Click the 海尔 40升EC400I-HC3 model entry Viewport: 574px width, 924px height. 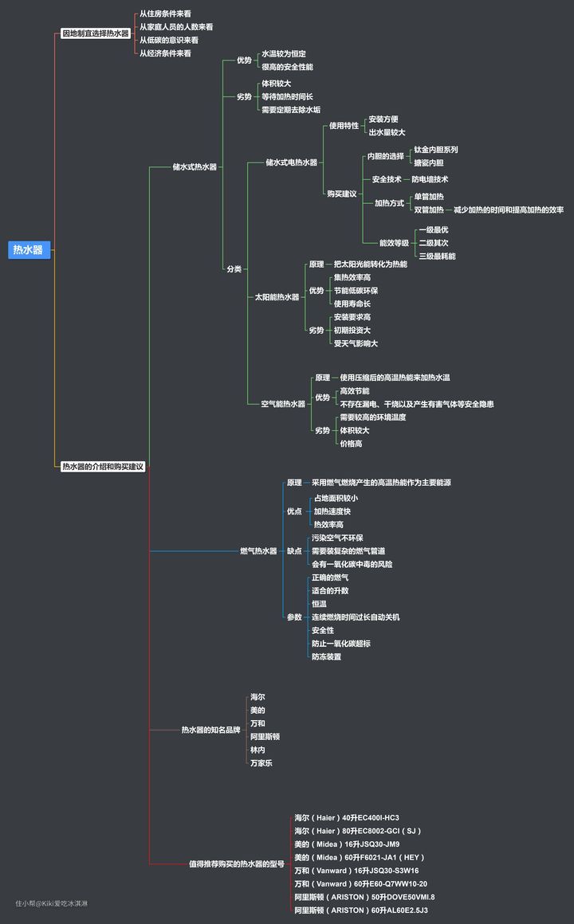[x=346, y=817]
